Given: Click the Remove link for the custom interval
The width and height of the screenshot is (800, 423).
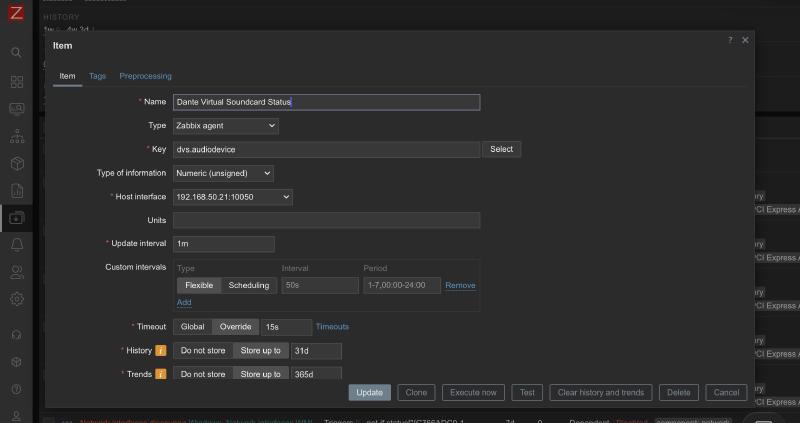Looking at the screenshot, I should click(460, 285).
